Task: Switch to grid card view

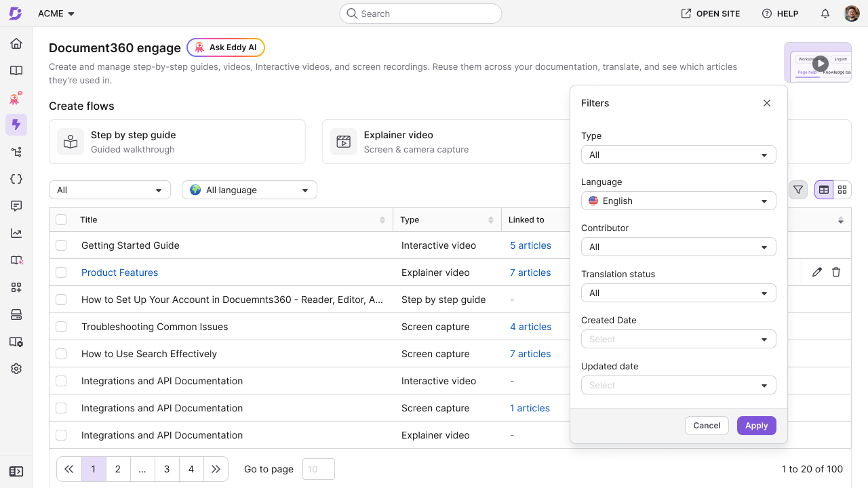Action: tap(842, 190)
